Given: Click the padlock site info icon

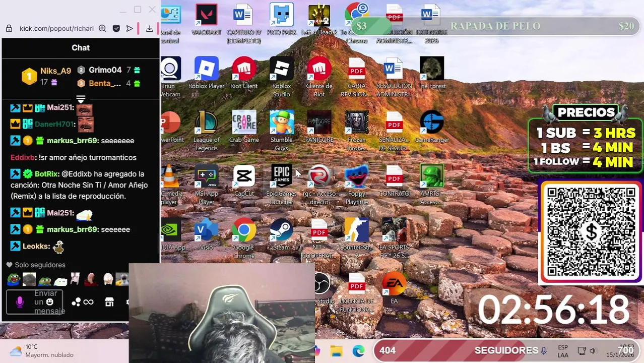Looking at the screenshot, I should (9, 29).
